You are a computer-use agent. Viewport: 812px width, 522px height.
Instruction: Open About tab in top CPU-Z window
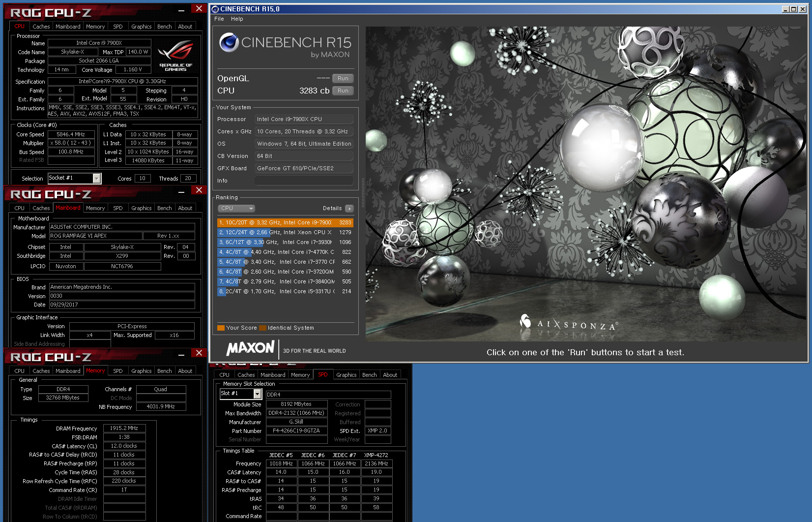pyautogui.click(x=185, y=27)
